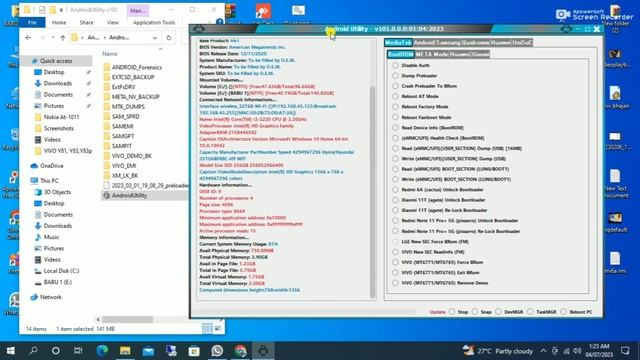Open the Home ribbon tab
This screenshot has width=640, height=360.
(59, 22)
